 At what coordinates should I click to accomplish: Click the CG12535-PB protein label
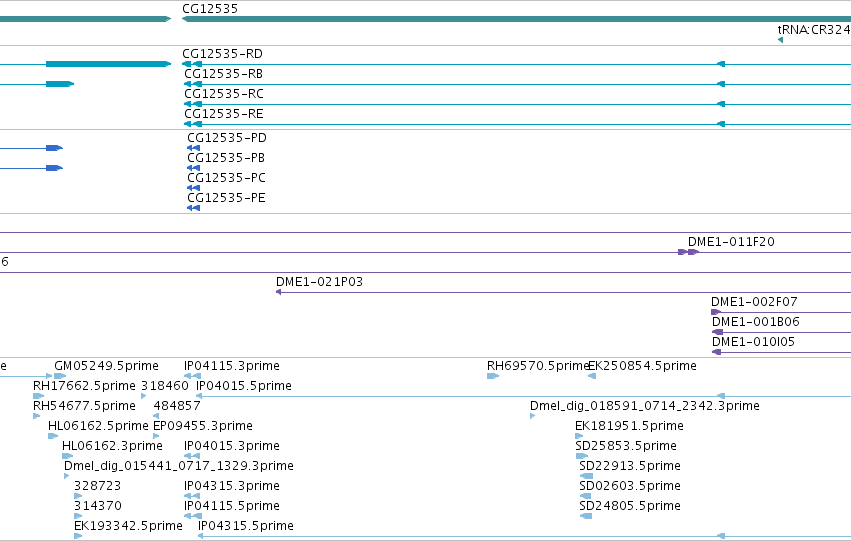pos(226,158)
